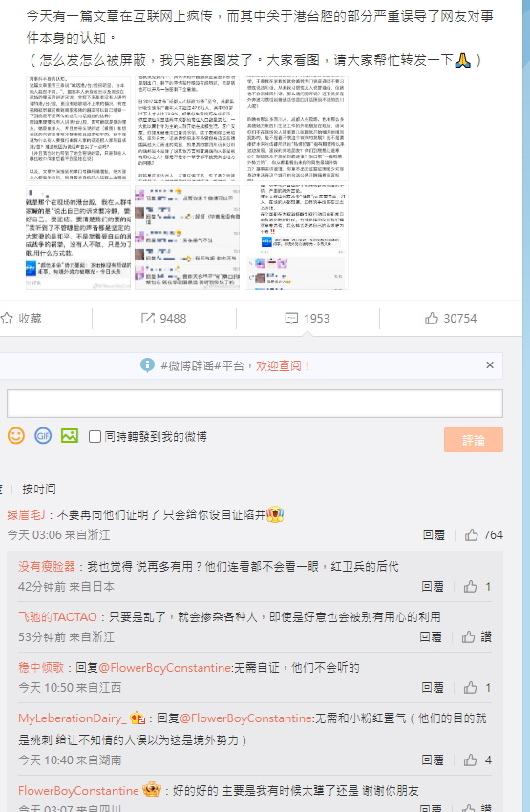Click the repost icon showing 9488
The height and width of the screenshot is (812, 530).
[148, 318]
